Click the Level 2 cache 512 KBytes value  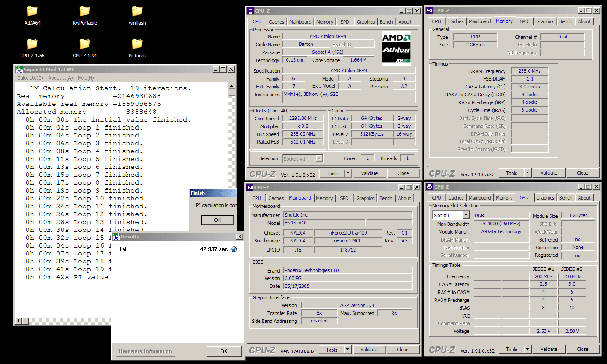tap(372, 134)
